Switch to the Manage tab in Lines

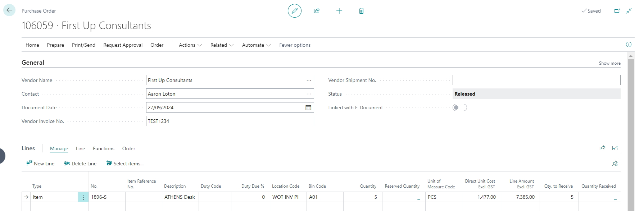click(x=59, y=148)
